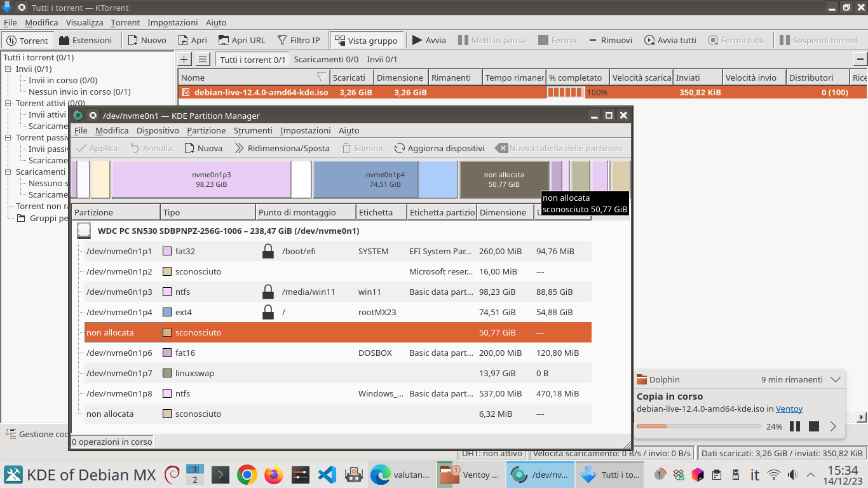Pause the Dolphin copy job
This screenshot has height=488, width=868.
click(x=794, y=426)
